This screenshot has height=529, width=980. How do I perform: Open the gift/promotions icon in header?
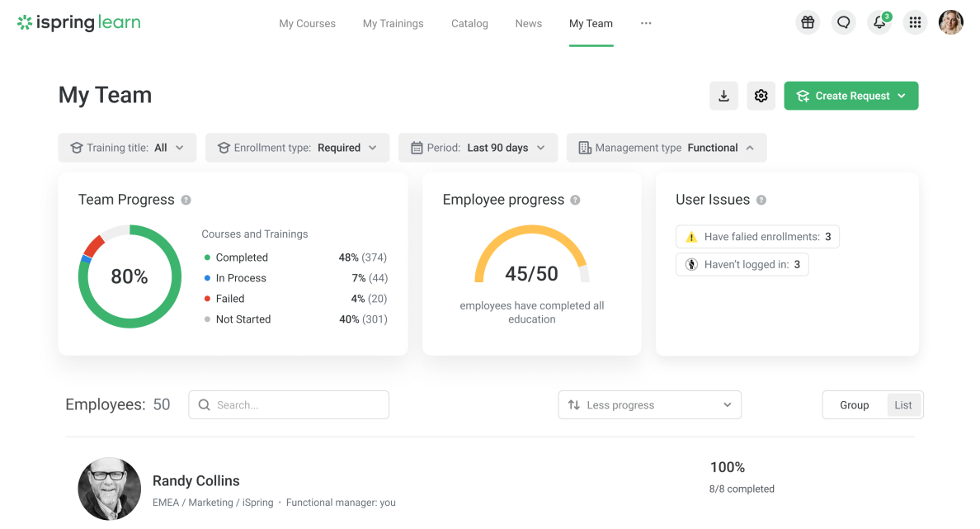[x=808, y=22]
